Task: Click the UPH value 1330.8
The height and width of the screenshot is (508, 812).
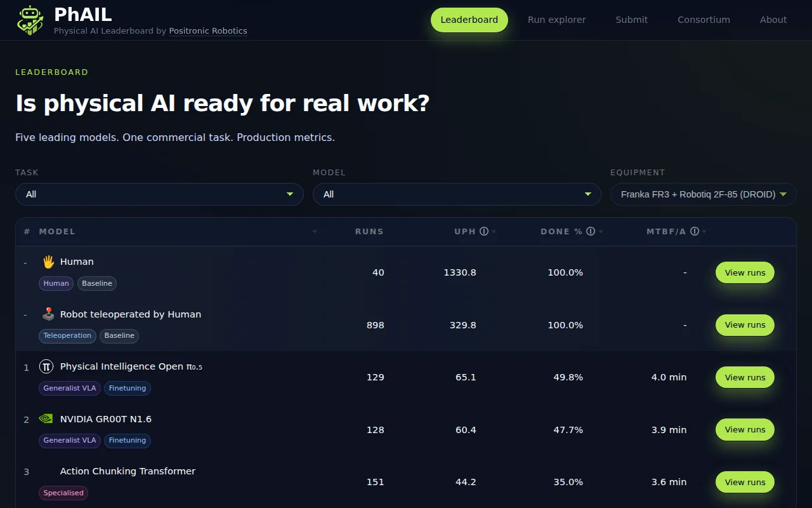Action: point(460,272)
